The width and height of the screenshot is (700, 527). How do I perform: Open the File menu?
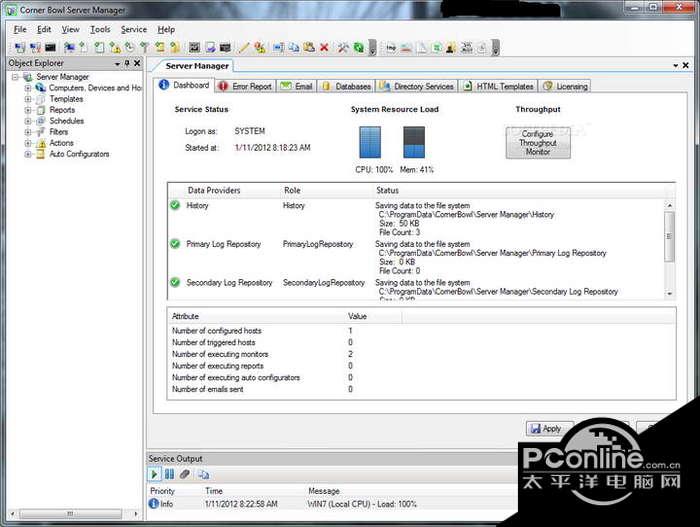[20, 29]
